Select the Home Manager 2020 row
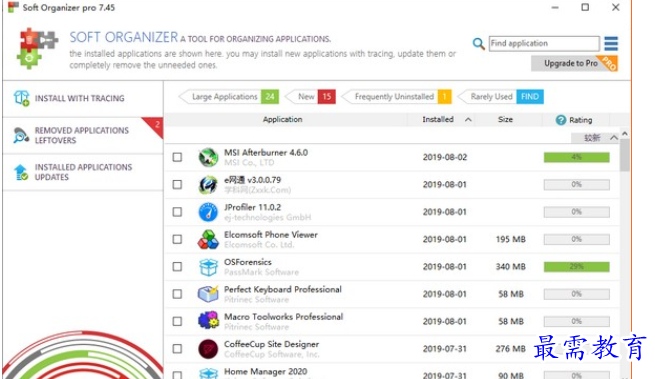 pos(392,372)
